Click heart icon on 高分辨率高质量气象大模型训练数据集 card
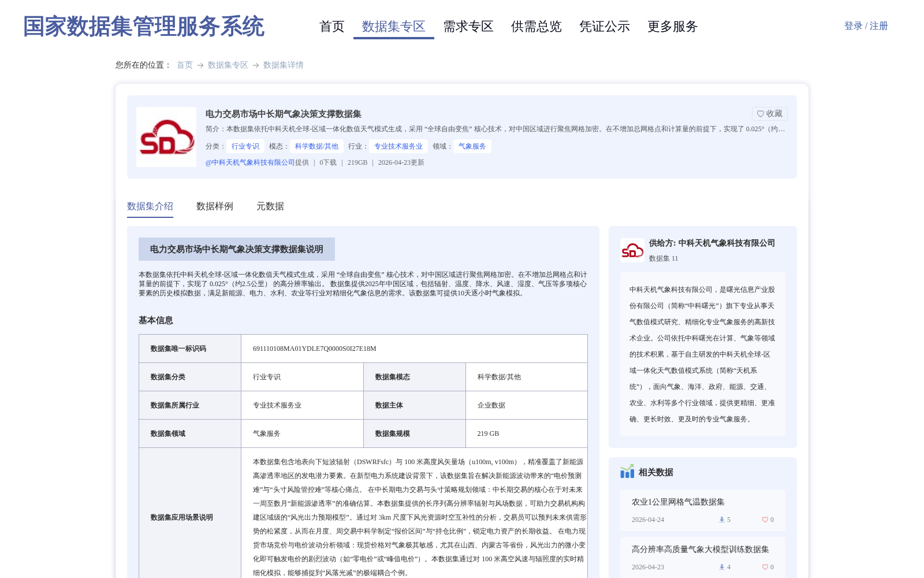Screen dimensions: 924x578 pyautogui.click(x=765, y=567)
